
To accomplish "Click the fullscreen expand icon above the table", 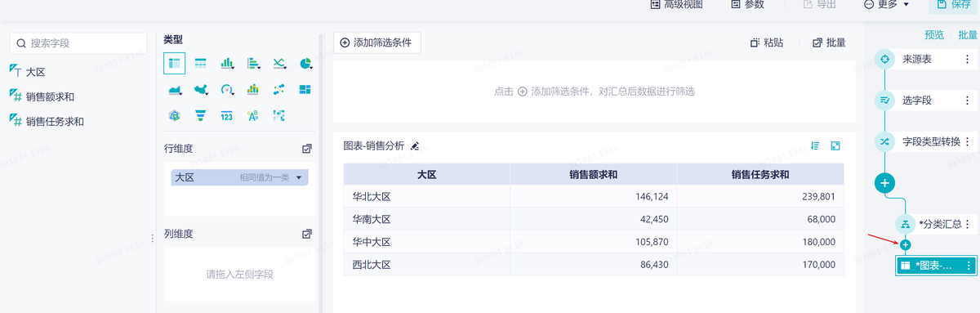I will click(x=835, y=145).
